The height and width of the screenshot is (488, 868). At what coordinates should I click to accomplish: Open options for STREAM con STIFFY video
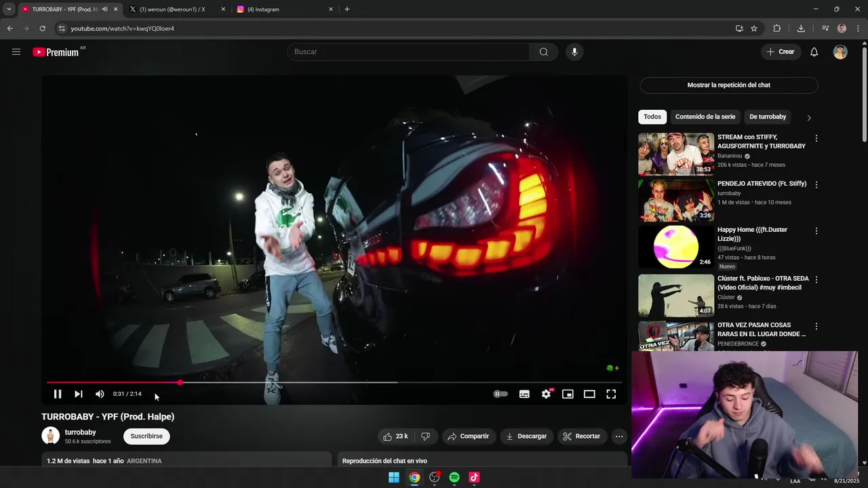[816, 138]
